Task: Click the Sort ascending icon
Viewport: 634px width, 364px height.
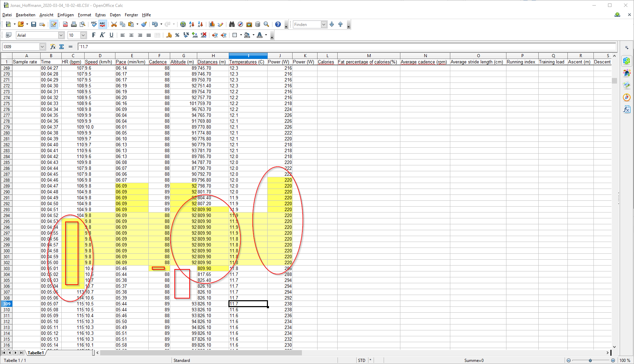Action: click(x=192, y=24)
